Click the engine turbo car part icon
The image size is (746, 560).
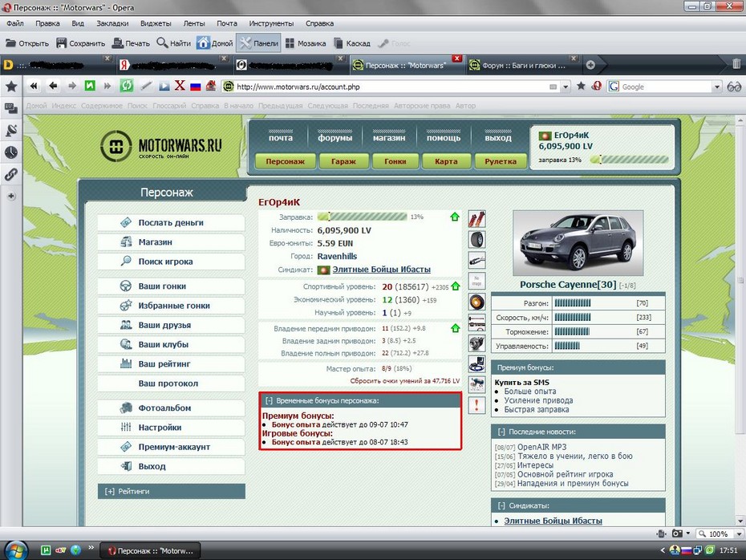pos(476,343)
